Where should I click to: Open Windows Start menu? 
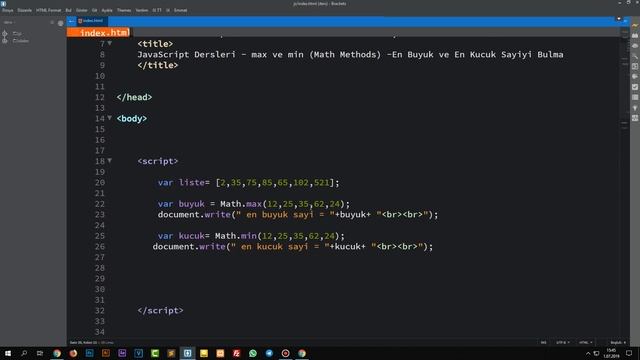8,353
